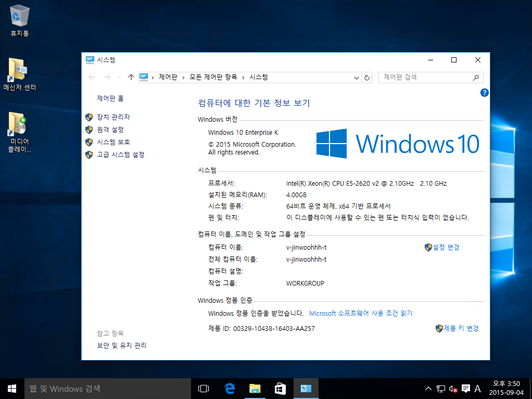
Task: Click the shield icon beside 고급 시스템 설정
Action: coord(89,155)
